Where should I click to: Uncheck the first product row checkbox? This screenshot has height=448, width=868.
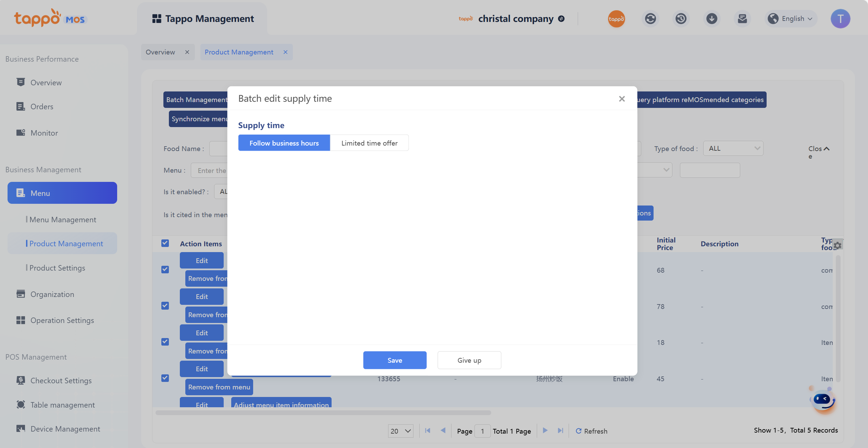[165, 270]
